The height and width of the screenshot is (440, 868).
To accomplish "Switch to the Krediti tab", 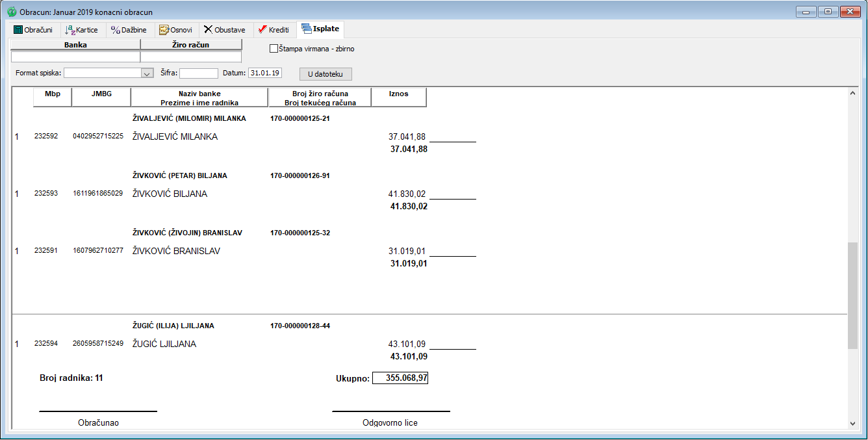I will click(273, 30).
